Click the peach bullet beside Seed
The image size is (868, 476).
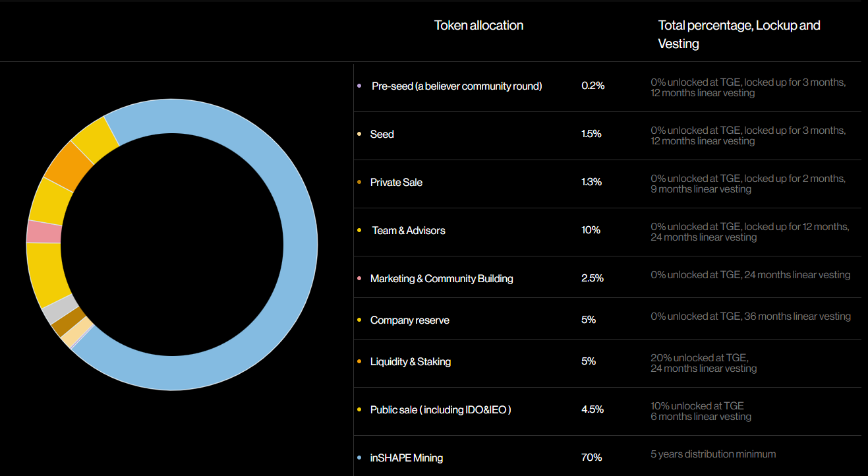click(x=359, y=134)
